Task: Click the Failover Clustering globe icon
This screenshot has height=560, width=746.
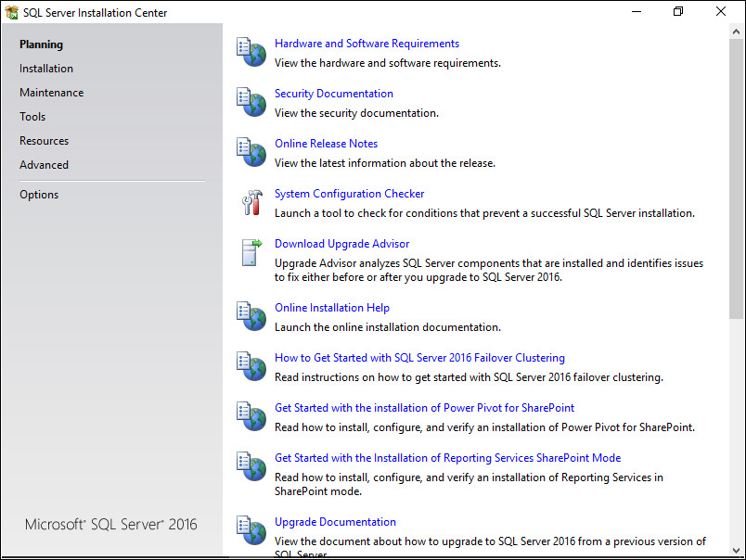Action: point(251,367)
